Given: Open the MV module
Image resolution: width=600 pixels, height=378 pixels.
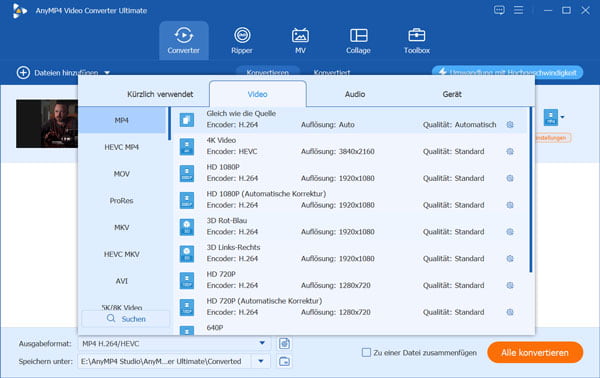Looking at the screenshot, I should [x=300, y=41].
